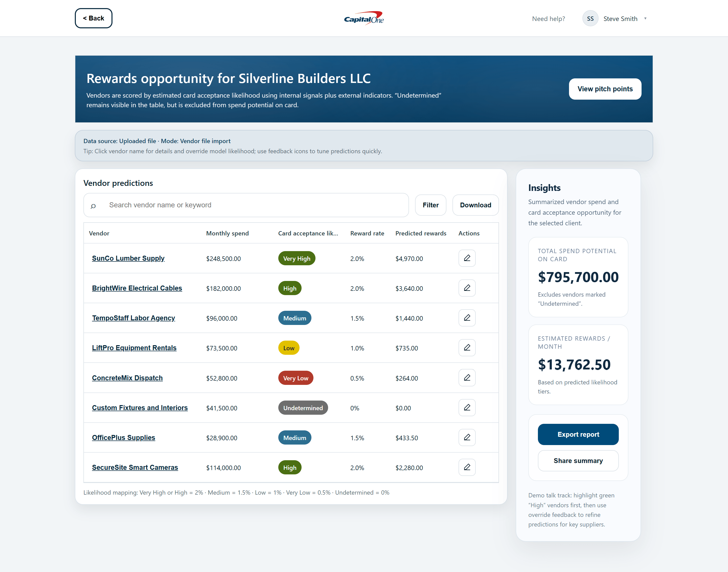Screen dimensions: 728x572
Task: Click the Monthly spend column header
Action: (227, 233)
